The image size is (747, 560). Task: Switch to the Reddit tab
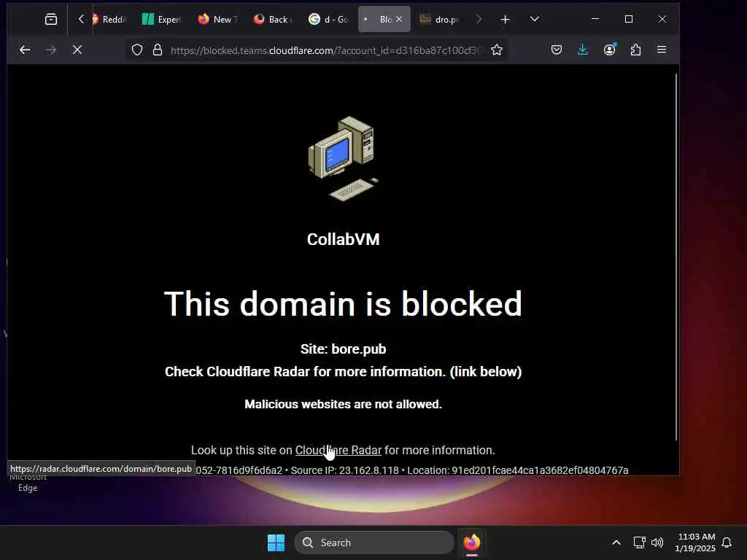click(110, 19)
